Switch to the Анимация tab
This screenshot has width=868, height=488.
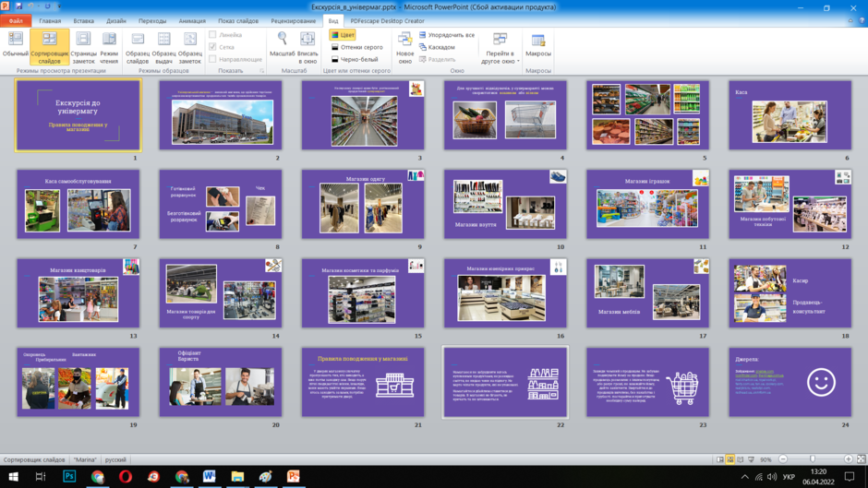point(192,20)
